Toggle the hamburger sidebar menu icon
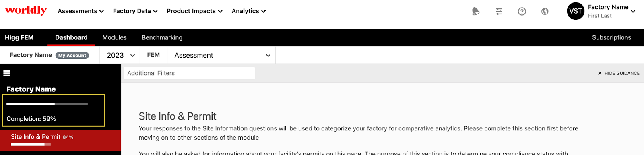The height and width of the screenshot is (155, 644). coord(6,73)
